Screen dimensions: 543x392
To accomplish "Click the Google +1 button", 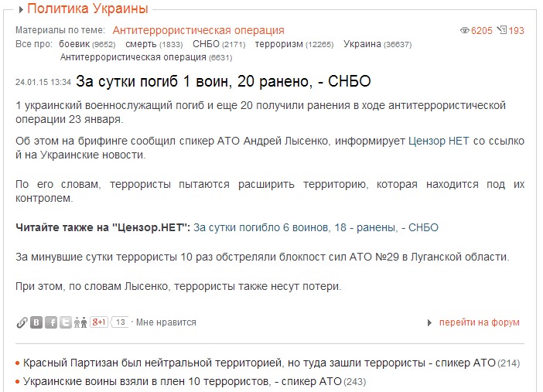I will (x=99, y=322).
